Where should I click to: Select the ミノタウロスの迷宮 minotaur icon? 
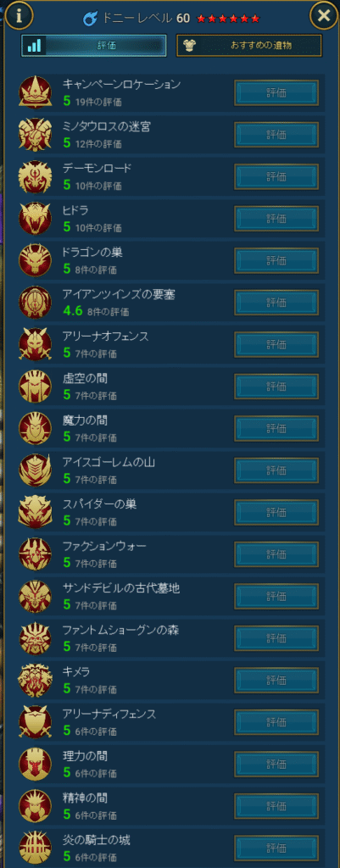click(36, 135)
